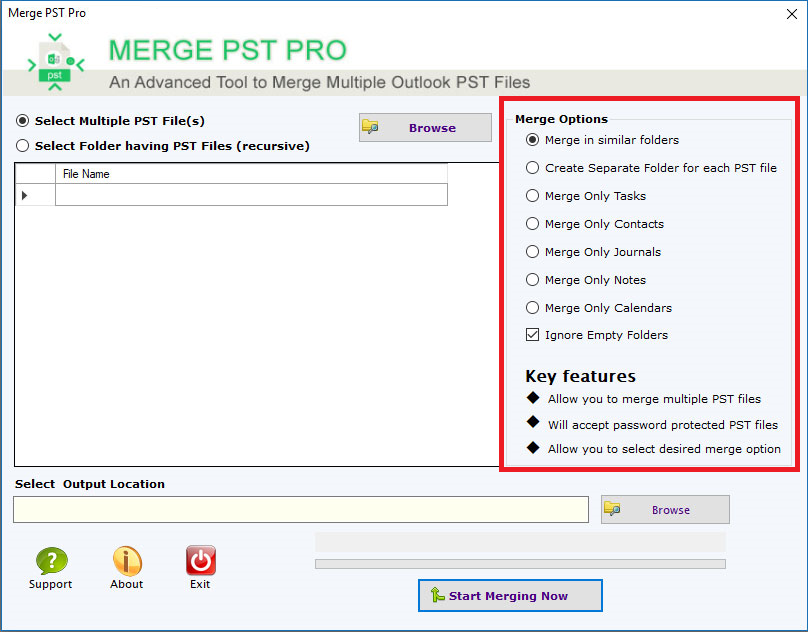The height and width of the screenshot is (632, 808).
Task: Select the Merge Only Tasks option
Action: pos(532,195)
